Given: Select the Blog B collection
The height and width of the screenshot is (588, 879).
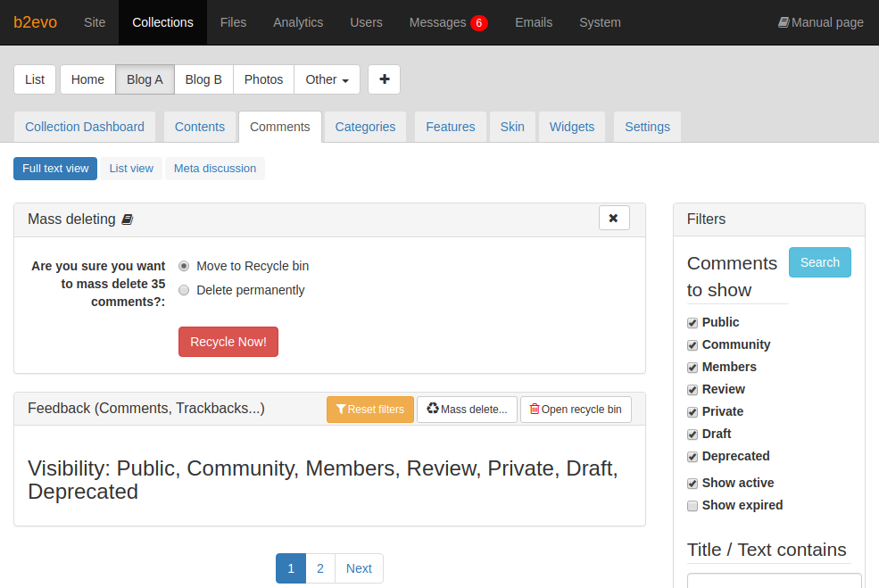Looking at the screenshot, I should 203,79.
